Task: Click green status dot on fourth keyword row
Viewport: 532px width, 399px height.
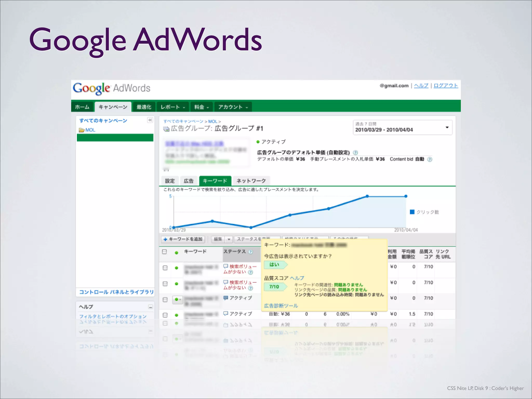Action: tap(177, 315)
